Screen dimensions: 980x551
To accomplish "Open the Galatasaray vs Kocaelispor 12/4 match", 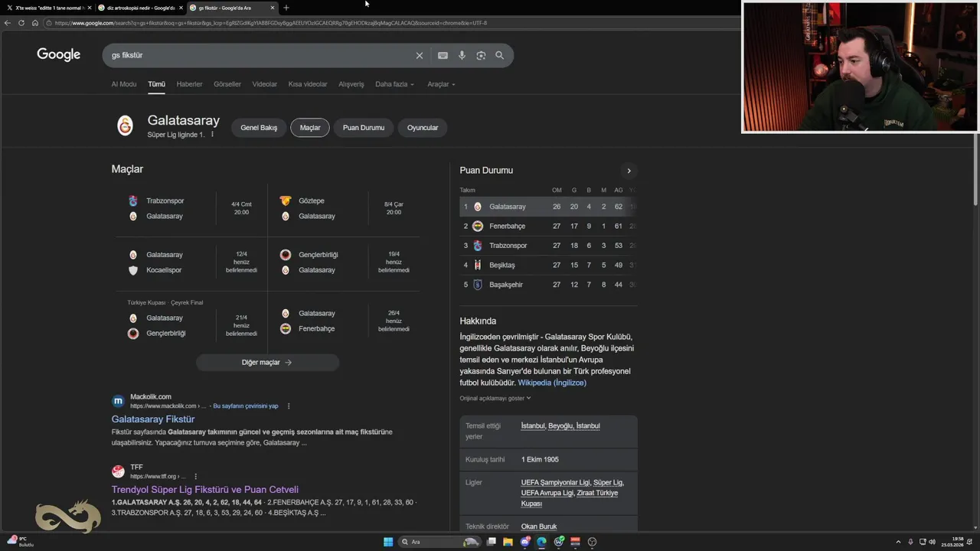I will pos(191,262).
